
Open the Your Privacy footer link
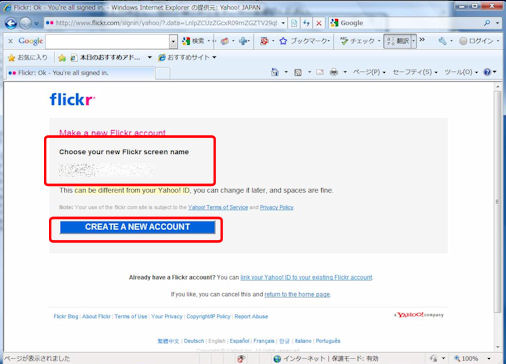coord(167,316)
